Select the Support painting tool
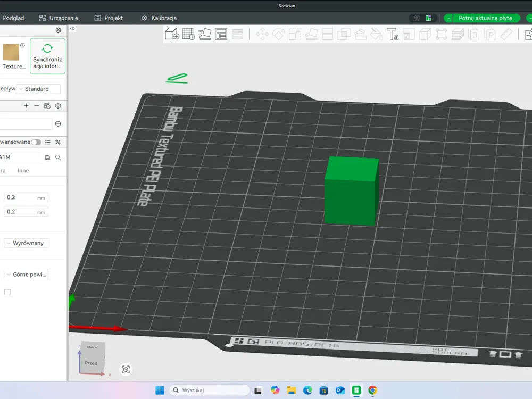532x399 pixels. [x=360, y=34]
